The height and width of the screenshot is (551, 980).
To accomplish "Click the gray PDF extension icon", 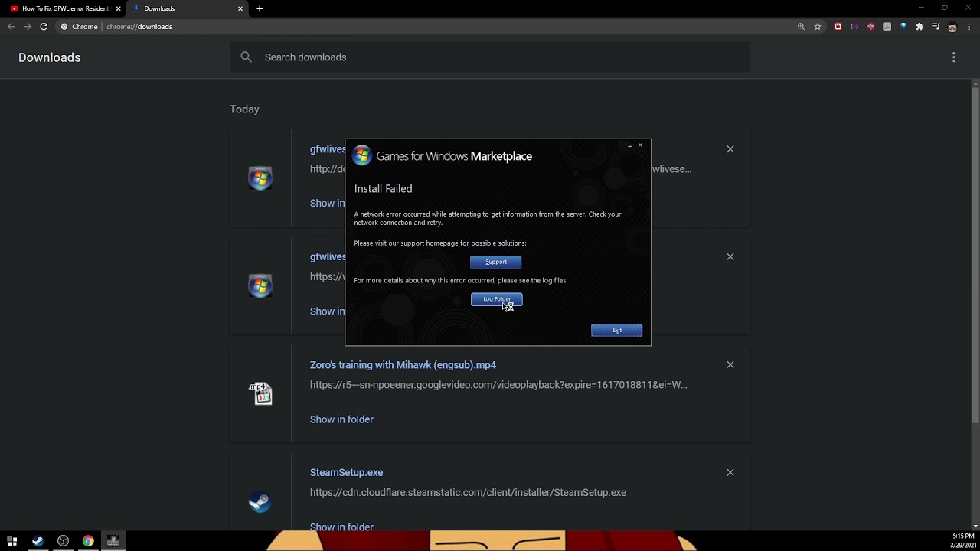I will point(887,27).
